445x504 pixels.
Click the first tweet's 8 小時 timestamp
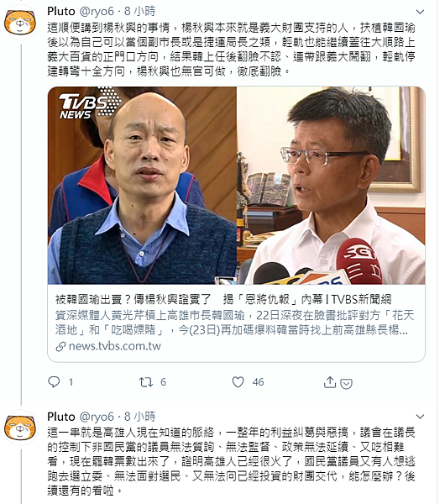[139, 11]
